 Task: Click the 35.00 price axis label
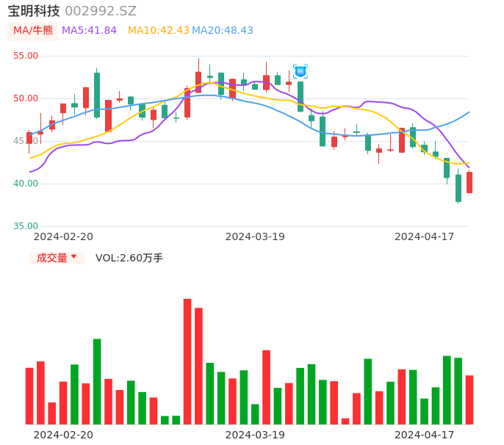click(26, 226)
